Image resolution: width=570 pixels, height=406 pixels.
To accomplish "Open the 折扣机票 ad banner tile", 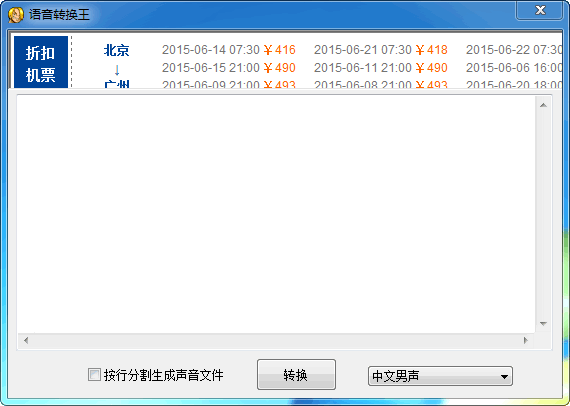I will point(41,62).
